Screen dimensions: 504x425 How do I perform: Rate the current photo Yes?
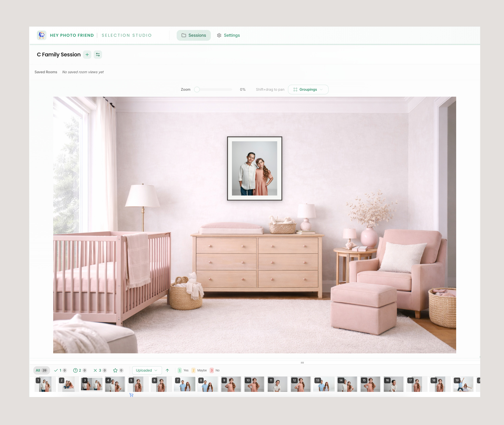(x=179, y=370)
